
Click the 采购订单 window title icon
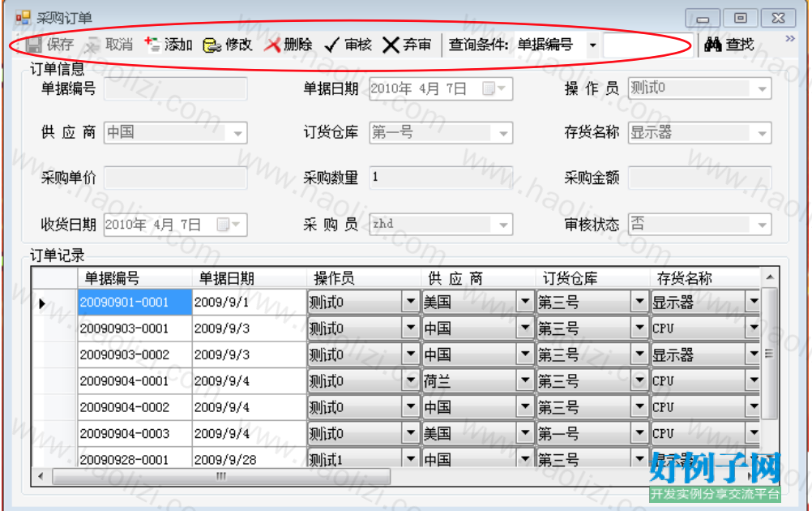pyautogui.click(x=23, y=18)
